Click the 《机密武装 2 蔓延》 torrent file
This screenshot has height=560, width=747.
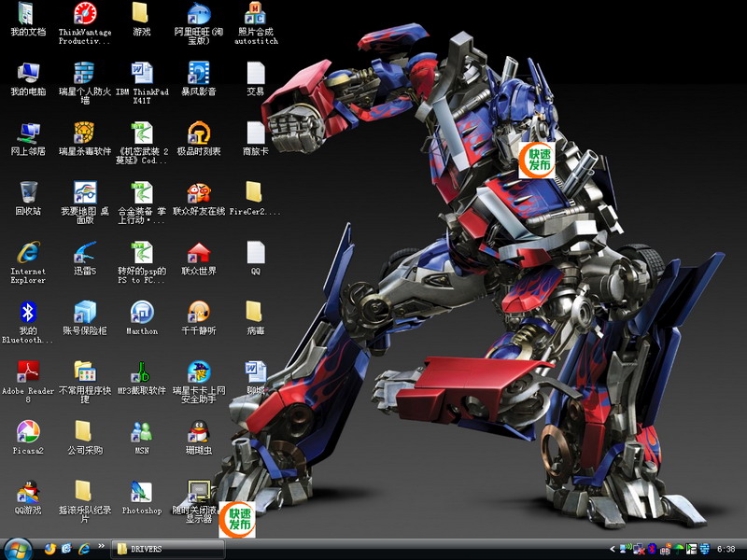tap(142, 144)
